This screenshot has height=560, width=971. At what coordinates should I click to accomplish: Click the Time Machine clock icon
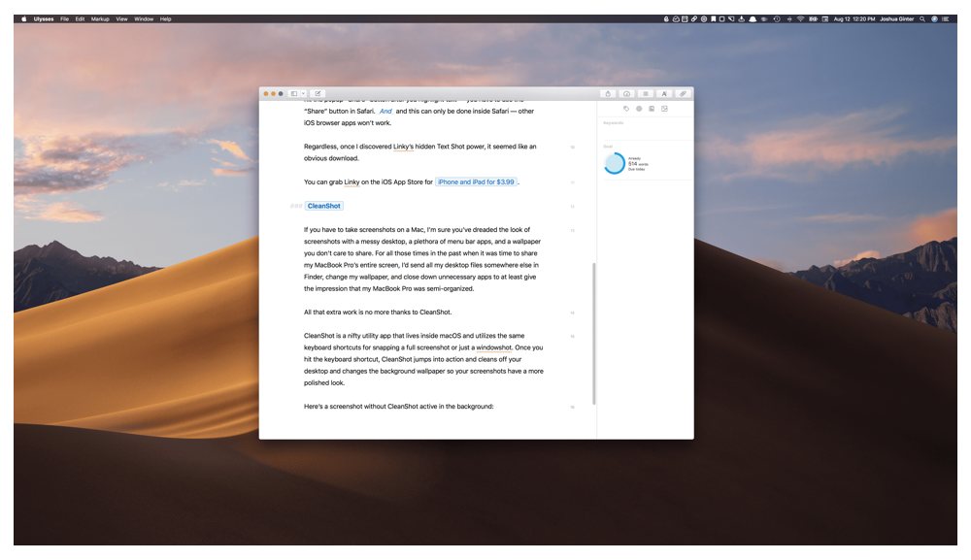coord(777,19)
